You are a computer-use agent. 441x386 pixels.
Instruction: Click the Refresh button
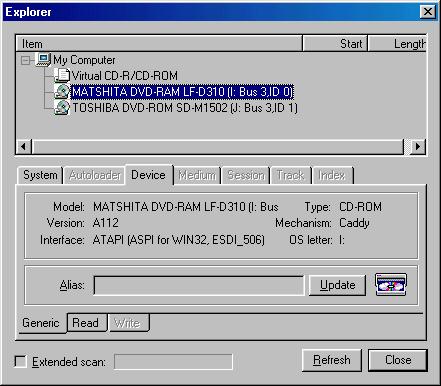(x=332, y=360)
